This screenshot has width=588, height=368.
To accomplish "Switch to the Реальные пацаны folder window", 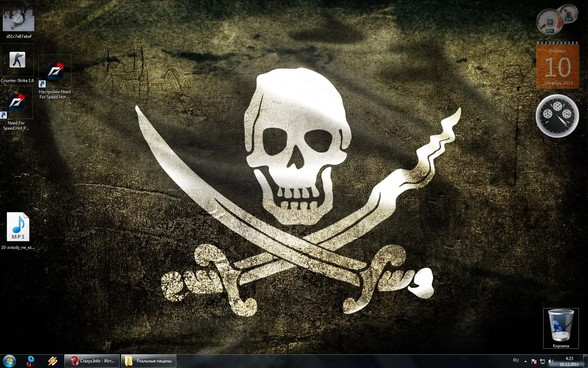I will coord(149,361).
